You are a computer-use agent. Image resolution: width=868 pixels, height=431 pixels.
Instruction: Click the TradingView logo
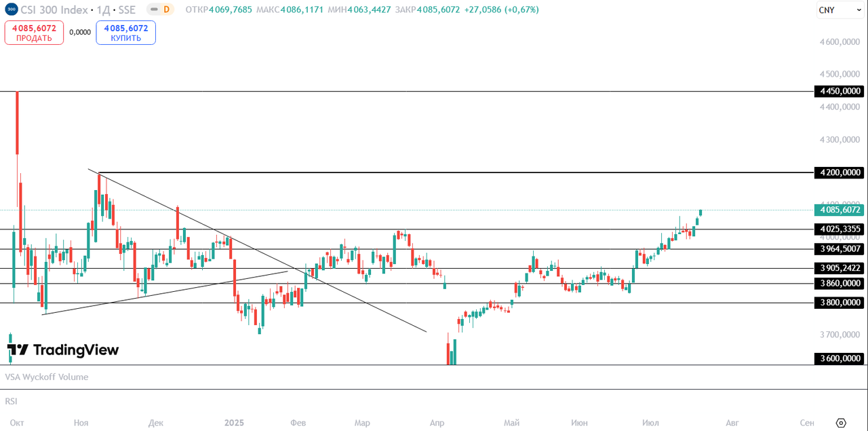click(x=63, y=350)
